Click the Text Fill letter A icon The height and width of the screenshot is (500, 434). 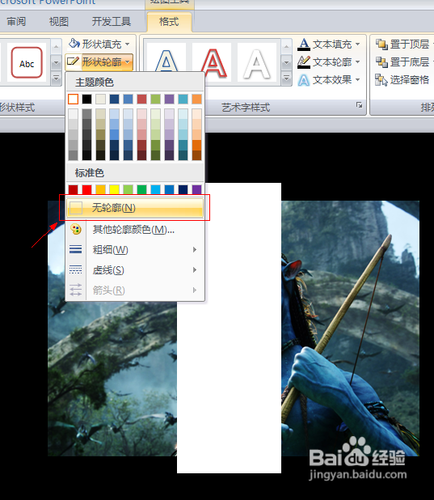304,44
